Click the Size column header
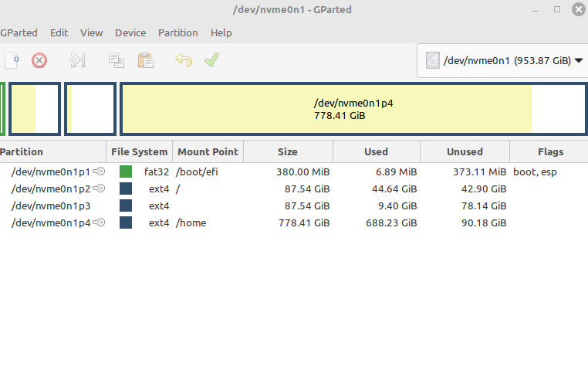Image resolution: width=588 pixels, height=377 pixels. 287,151
